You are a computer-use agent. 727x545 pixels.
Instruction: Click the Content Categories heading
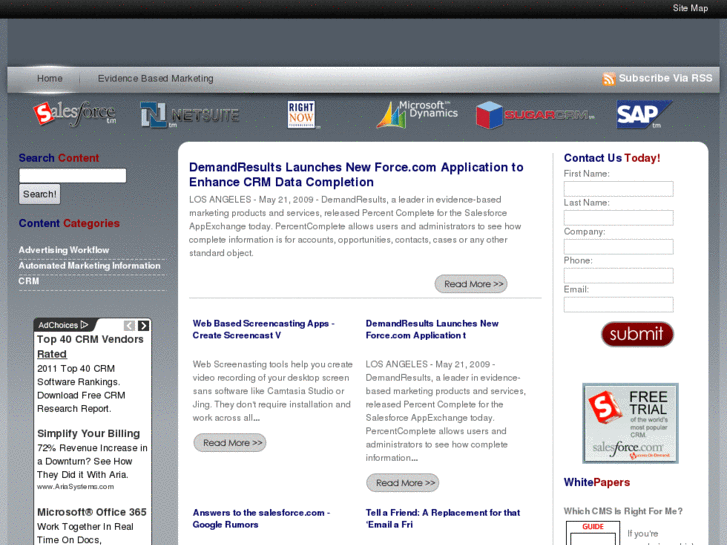coord(69,224)
